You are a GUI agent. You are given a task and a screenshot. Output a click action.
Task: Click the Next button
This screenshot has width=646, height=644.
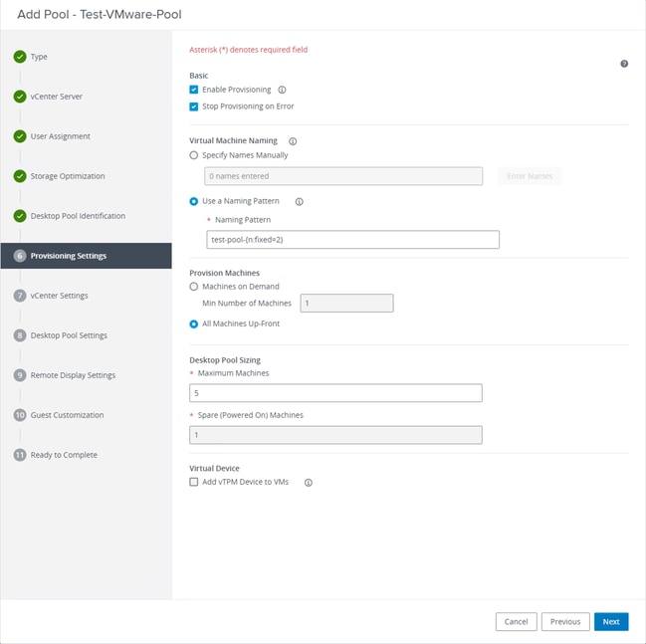611,621
